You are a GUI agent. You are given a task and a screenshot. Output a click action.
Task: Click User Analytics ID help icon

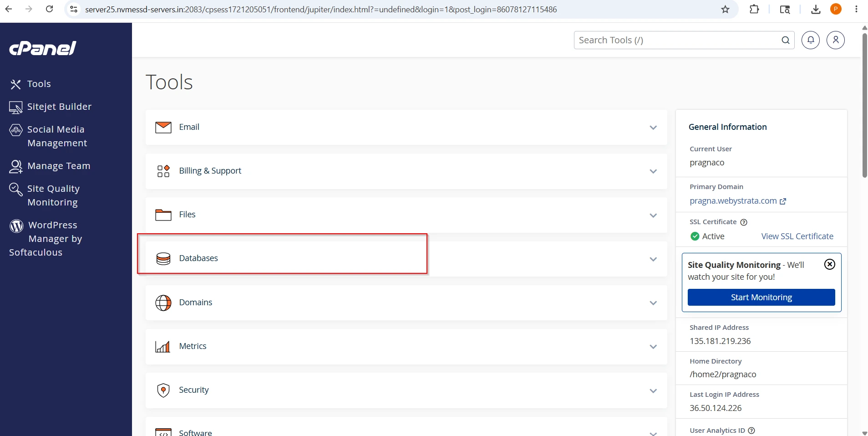click(751, 431)
